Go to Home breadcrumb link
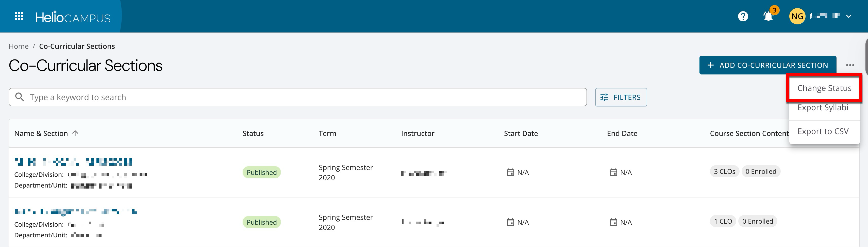Screen dimensions: 868x247 [x=19, y=46]
